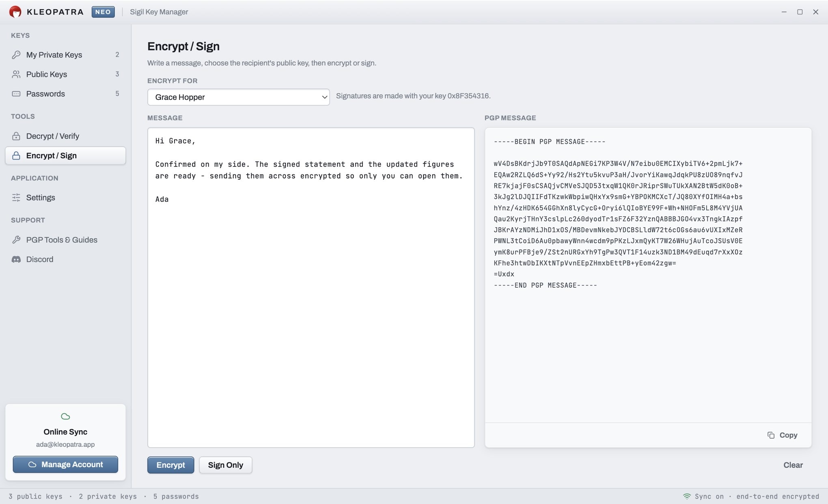Click the wrench icon beside PGP Tools & Guides
The width and height of the screenshot is (828, 504).
(16, 240)
